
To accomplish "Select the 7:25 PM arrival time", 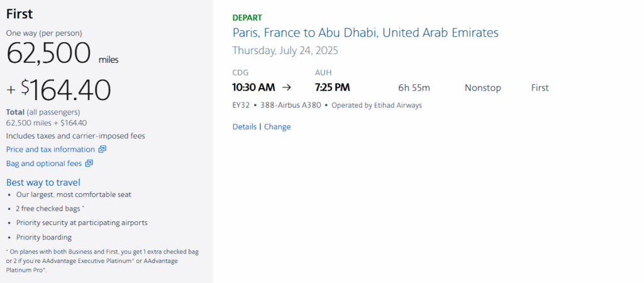I will point(332,87).
